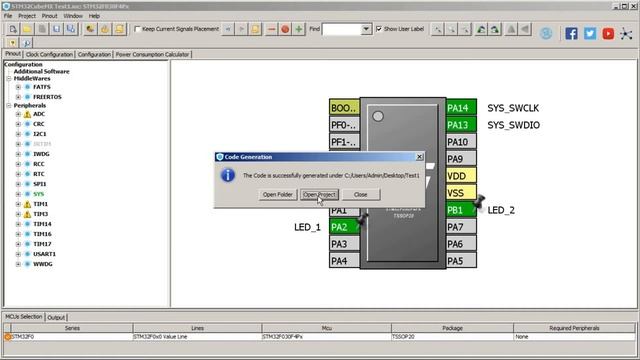Select the SPI1 item in peripherals tree
This screenshot has height=360, width=640.
click(x=40, y=184)
